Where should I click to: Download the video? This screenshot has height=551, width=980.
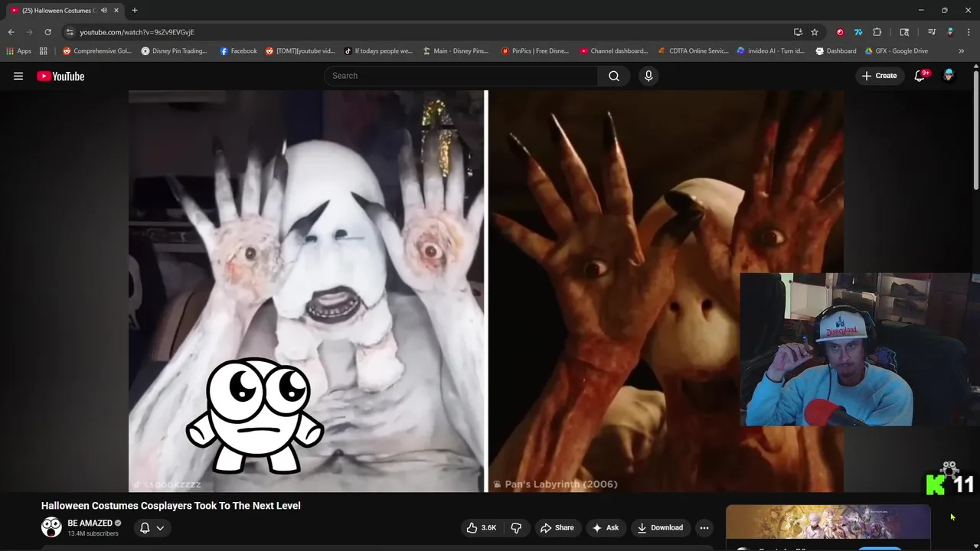tap(660, 527)
